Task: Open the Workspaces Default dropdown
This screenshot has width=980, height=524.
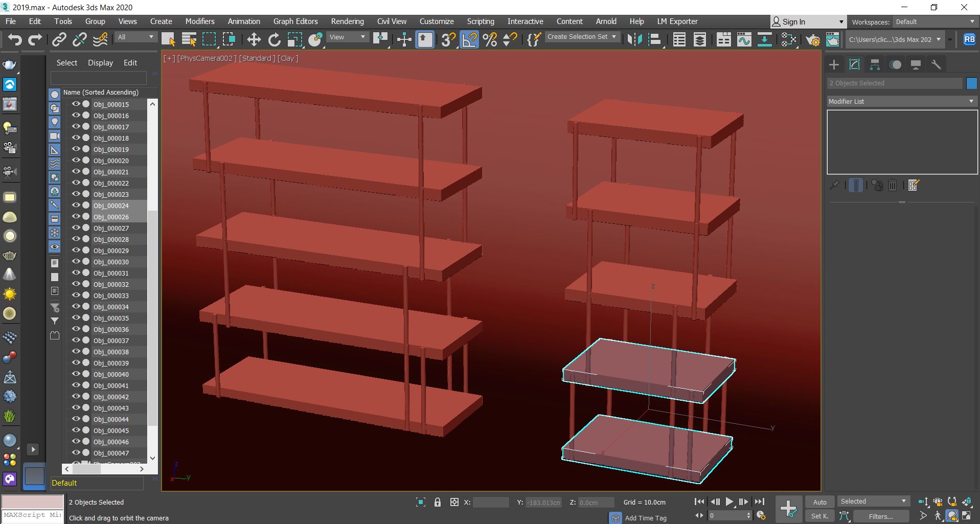Action: [935, 21]
